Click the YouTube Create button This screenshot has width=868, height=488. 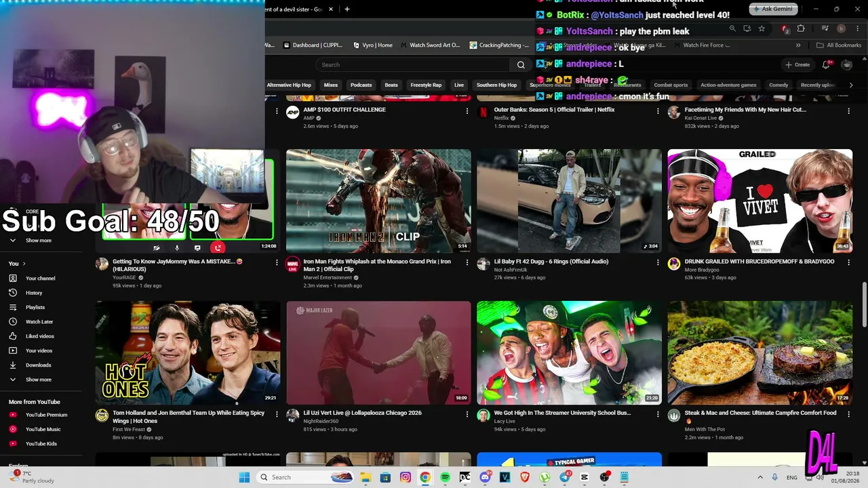coord(797,65)
